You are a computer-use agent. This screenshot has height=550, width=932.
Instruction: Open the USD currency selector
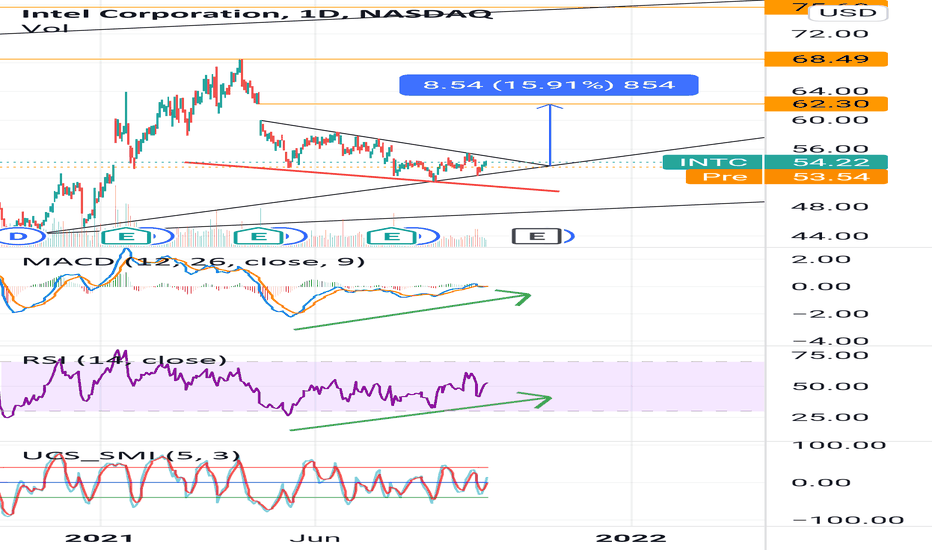coord(848,12)
